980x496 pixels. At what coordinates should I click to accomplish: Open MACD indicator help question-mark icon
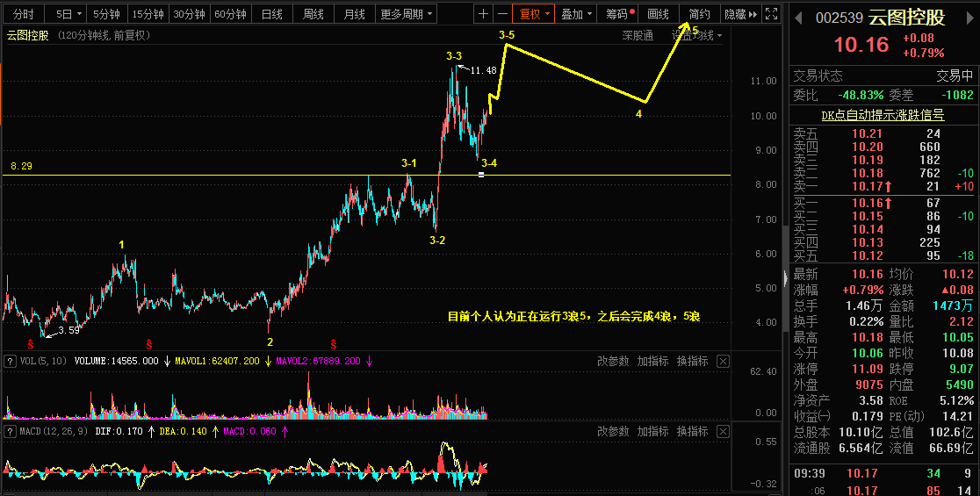(x=10, y=431)
